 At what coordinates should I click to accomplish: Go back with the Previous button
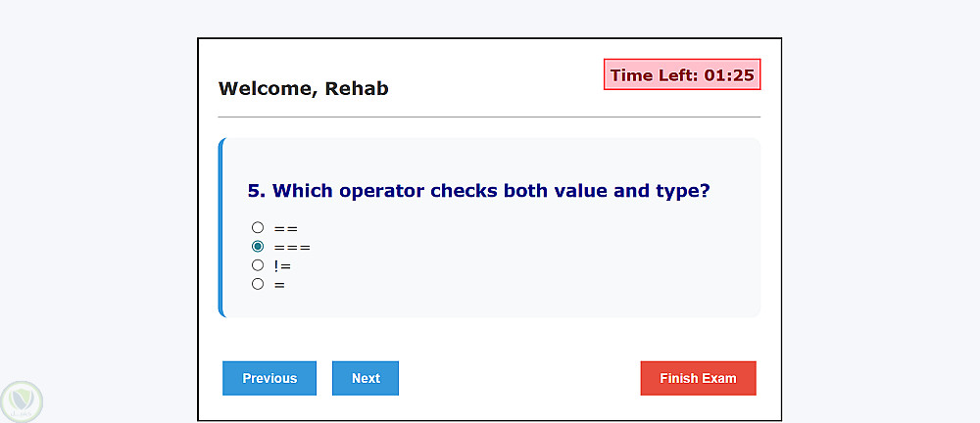pos(269,378)
